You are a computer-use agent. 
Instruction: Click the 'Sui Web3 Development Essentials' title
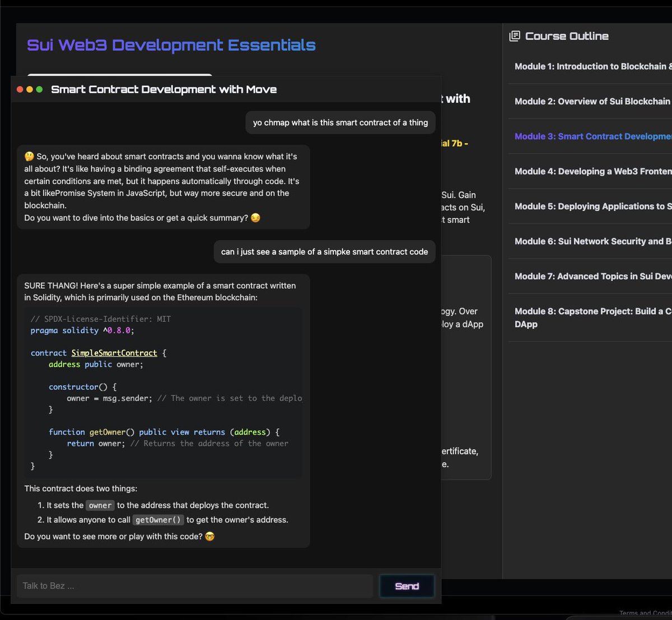click(171, 45)
